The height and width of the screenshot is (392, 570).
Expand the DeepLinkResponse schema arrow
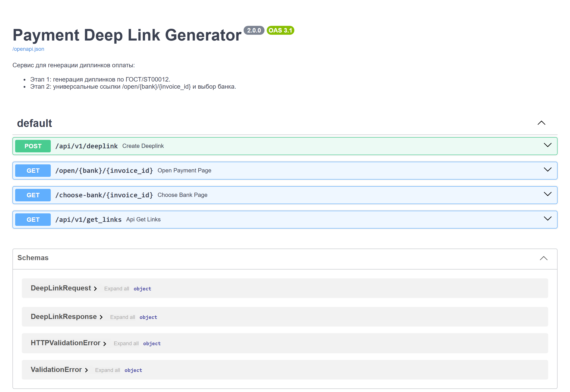pyautogui.click(x=101, y=317)
